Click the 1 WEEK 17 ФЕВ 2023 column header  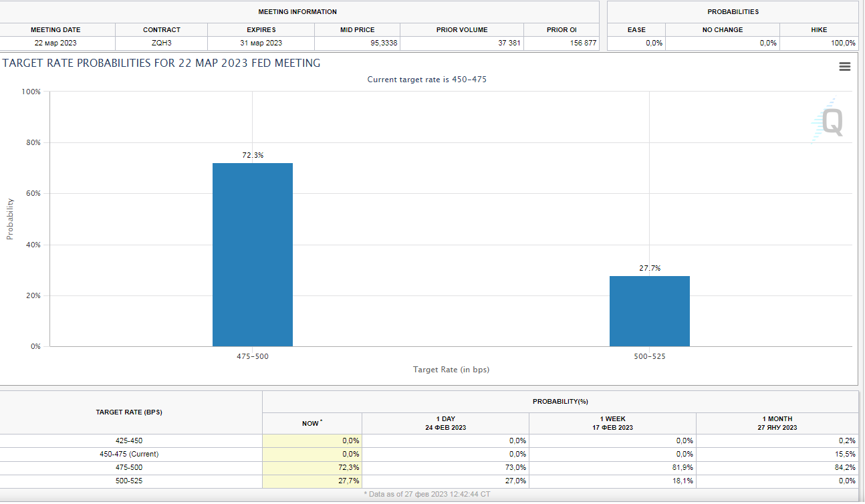(x=612, y=422)
